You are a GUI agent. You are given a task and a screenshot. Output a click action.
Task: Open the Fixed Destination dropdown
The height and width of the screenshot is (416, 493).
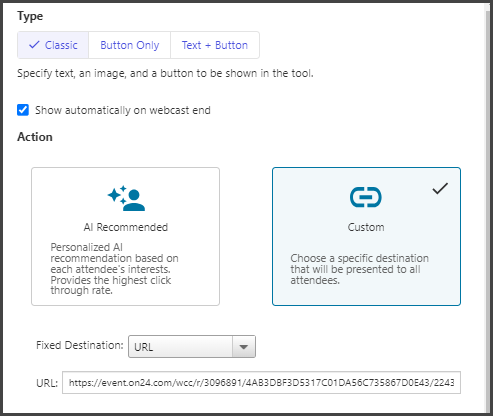tap(192, 347)
